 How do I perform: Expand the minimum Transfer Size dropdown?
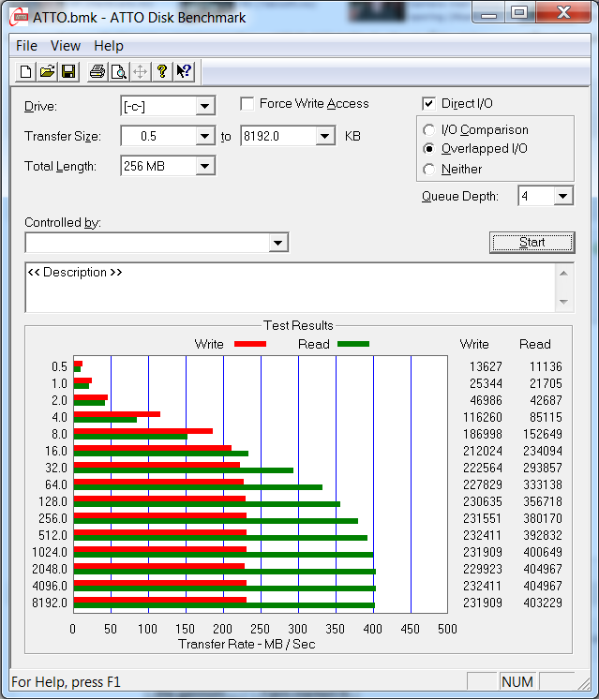205,136
